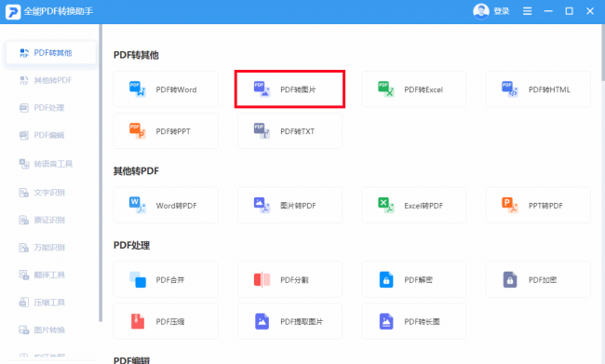Open the PDF转PPT conversion tool
The height and width of the screenshot is (364, 605).
click(x=166, y=131)
